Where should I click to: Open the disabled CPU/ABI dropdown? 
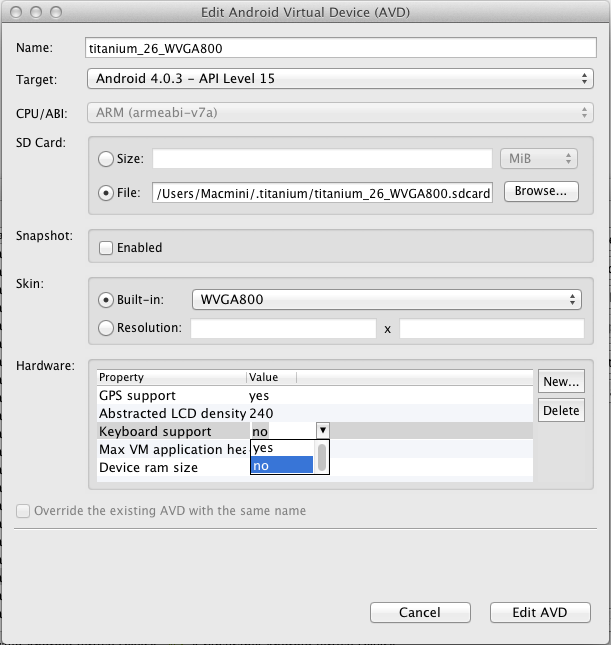(340, 113)
